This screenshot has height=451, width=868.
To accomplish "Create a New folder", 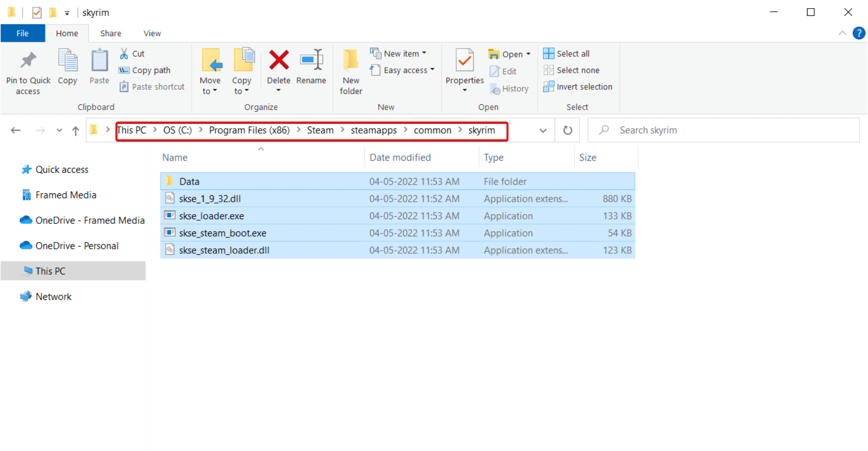I will [351, 72].
